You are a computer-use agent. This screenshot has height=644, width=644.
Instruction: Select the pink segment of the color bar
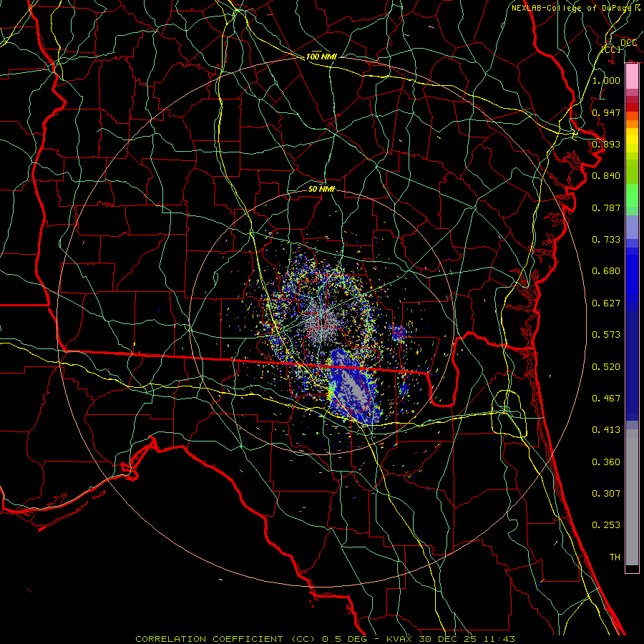coord(632,77)
